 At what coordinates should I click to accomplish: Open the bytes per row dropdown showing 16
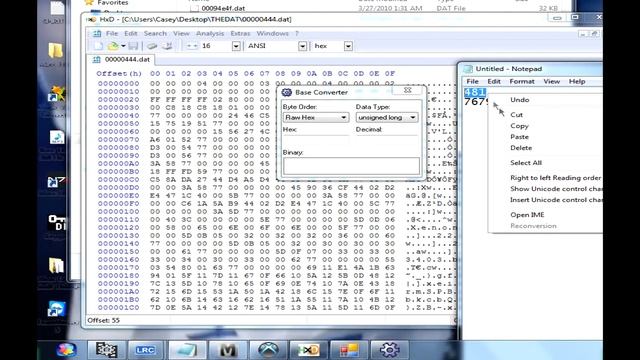236,46
